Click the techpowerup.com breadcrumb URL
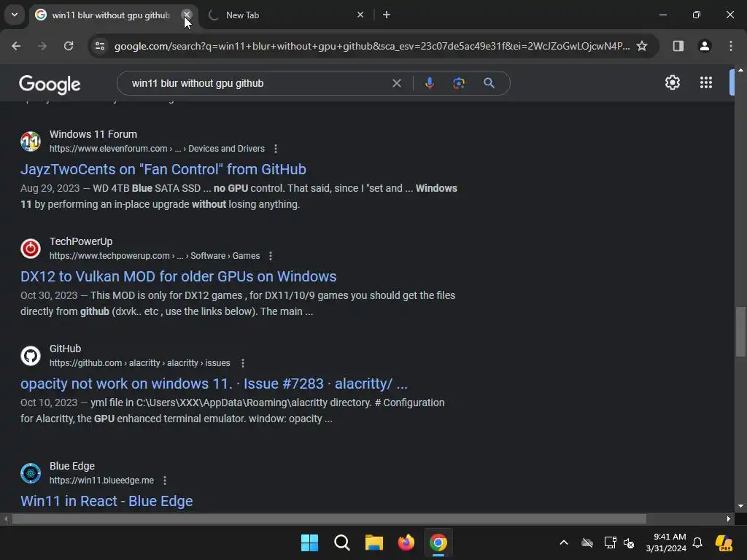The image size is (747, 560). [155, 256]
